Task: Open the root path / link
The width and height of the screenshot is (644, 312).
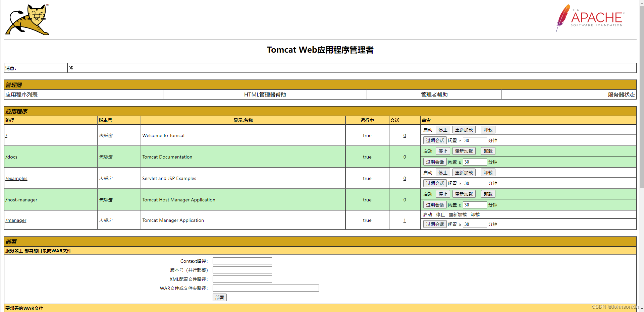Action: 6,135
